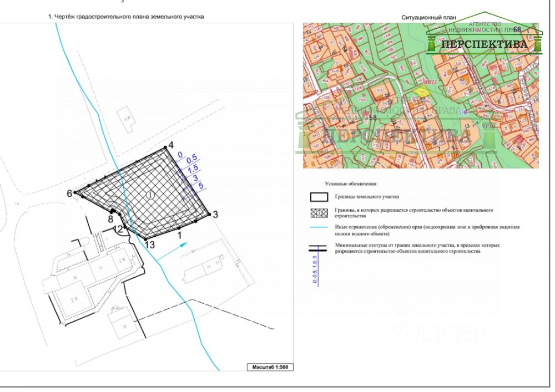Screen dimensions: 555x392
Task: Select boundary point label 13
Action: tap(150, 245)
